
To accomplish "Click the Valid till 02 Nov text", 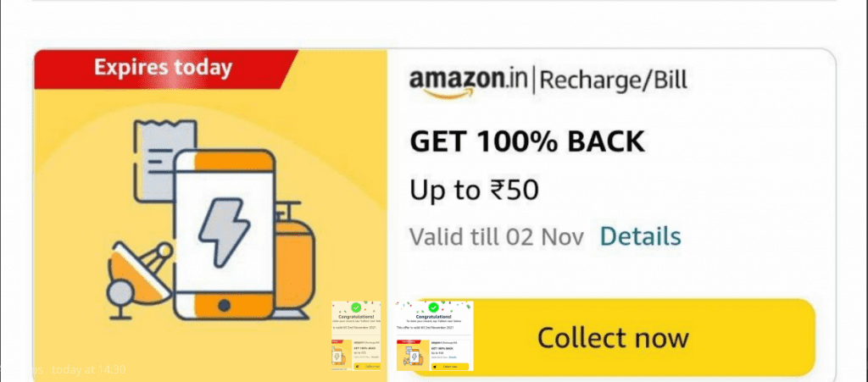I will click(497, 237).
